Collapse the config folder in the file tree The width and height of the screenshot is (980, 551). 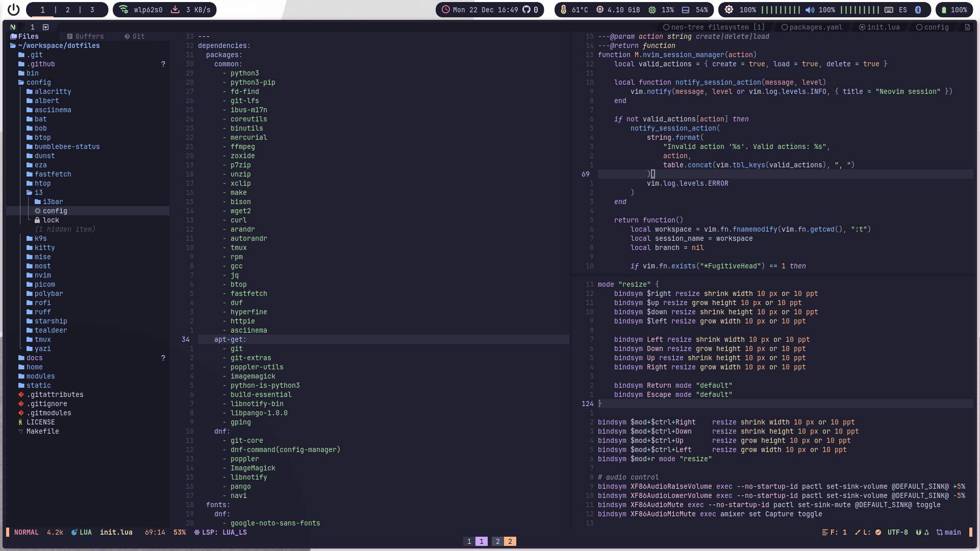(38, 82)
